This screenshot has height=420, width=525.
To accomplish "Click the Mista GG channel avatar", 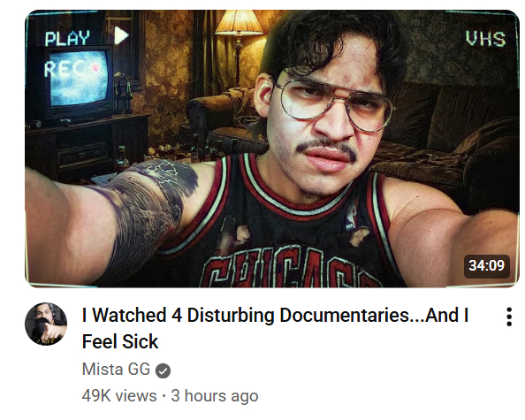I will [46, 324].
